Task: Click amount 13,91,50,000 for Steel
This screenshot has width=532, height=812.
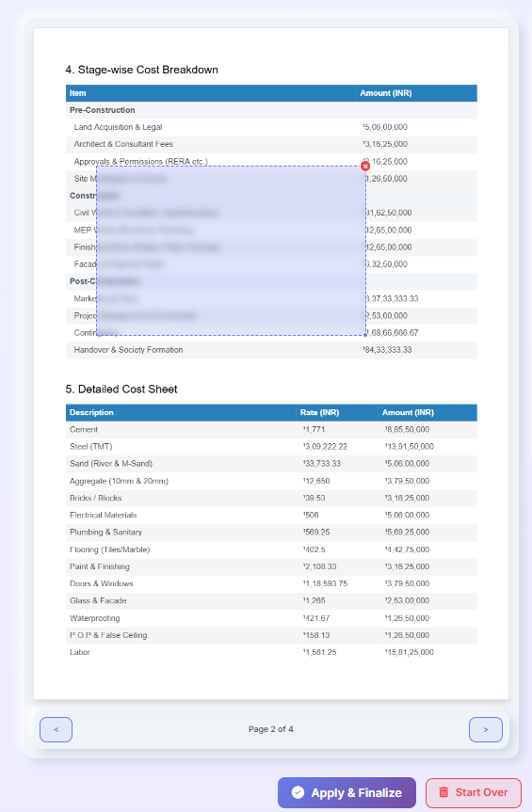Action: tap(410, 447)
